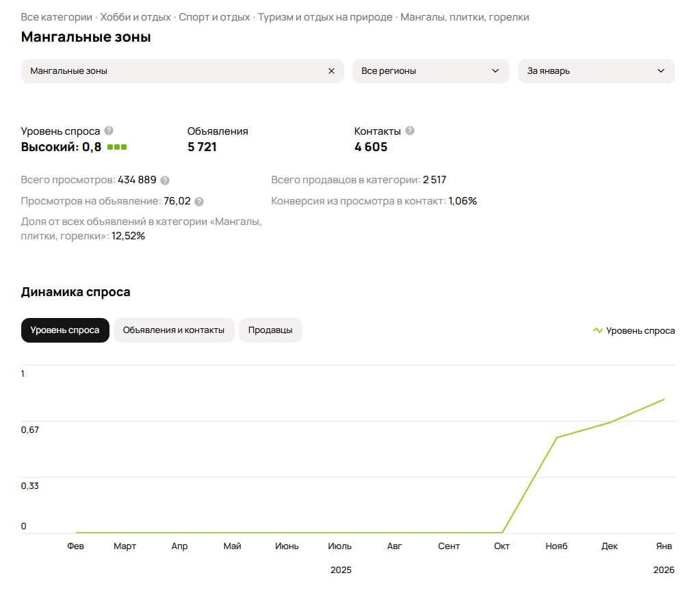Click help icon beside Контакты
The image size is (700, 597).
pos(410,131)
